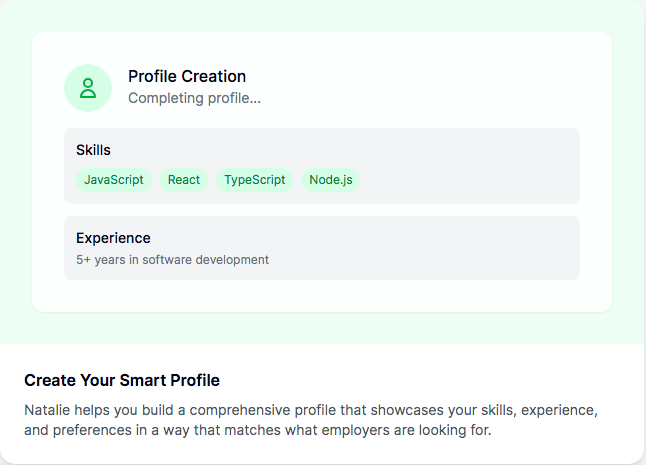Viewport: 646px width, 465px height.
Task: Click the 5+ years experience text
Action: pyautogui.click(x=172, y=260)
